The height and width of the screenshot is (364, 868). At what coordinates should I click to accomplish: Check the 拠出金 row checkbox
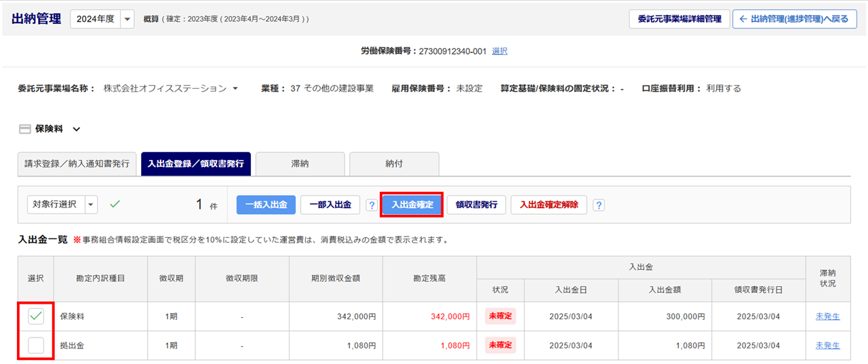(x=36, y=345)
